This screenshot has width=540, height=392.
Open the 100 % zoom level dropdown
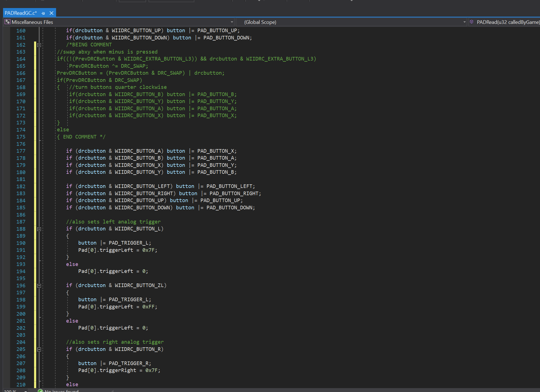[x=26, y=391]
